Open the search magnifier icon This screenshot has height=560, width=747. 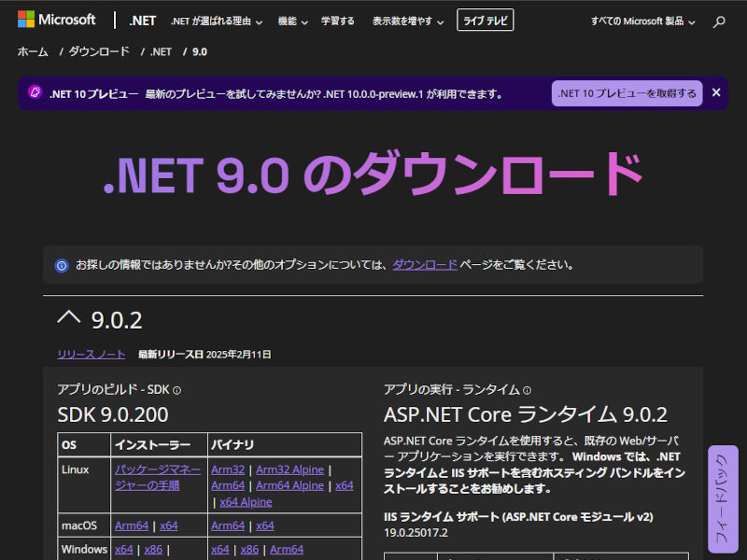click(719, 21)
